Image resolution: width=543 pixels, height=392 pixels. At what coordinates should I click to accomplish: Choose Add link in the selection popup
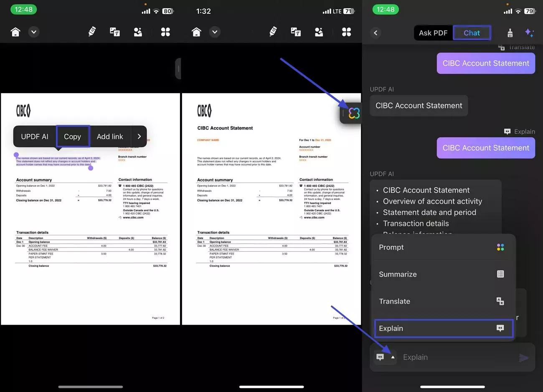point(110,137)
